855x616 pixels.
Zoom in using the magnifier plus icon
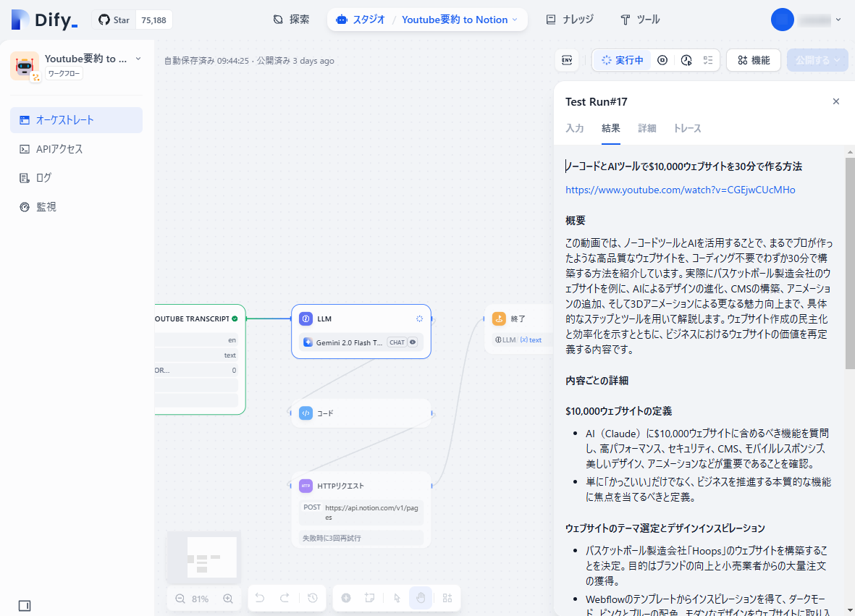click(227, 599)
